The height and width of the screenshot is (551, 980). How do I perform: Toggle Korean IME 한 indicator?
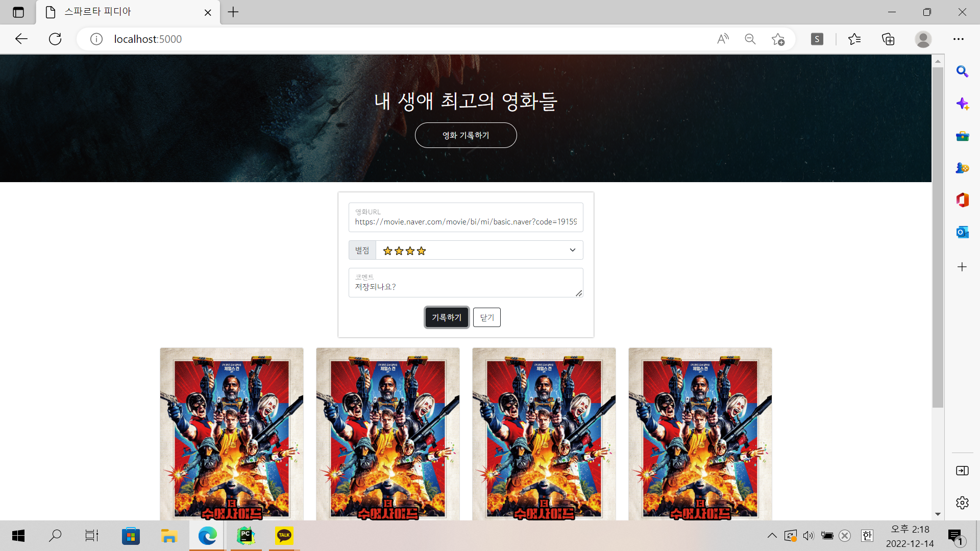click(867, 536)
